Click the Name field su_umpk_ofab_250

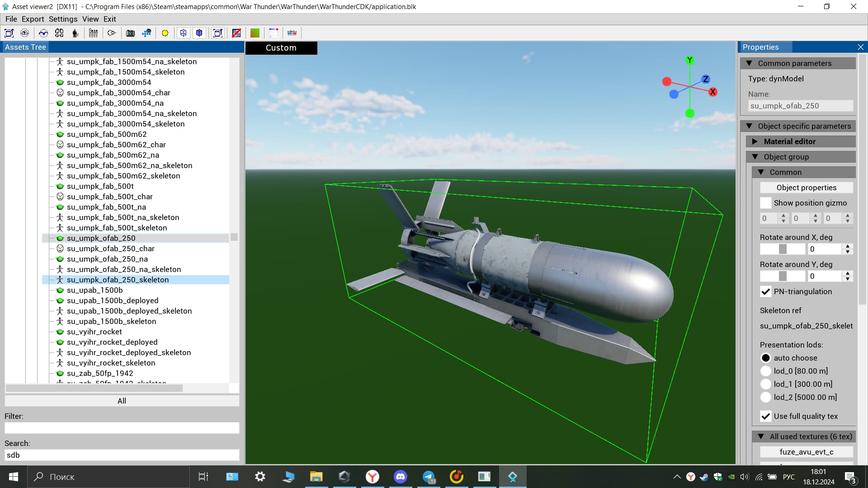click(801, 106)
